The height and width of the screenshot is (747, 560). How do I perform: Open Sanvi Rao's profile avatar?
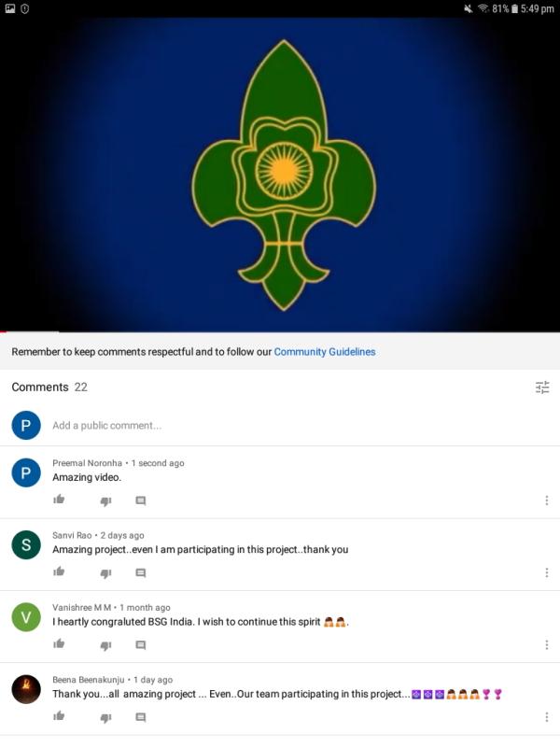coord(26,544)
